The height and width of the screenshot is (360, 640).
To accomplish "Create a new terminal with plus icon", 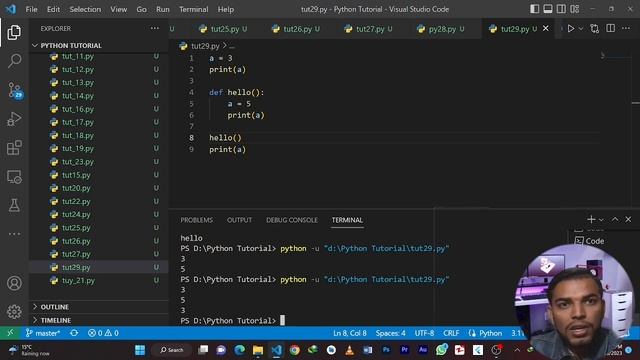I will click(591, 219).
